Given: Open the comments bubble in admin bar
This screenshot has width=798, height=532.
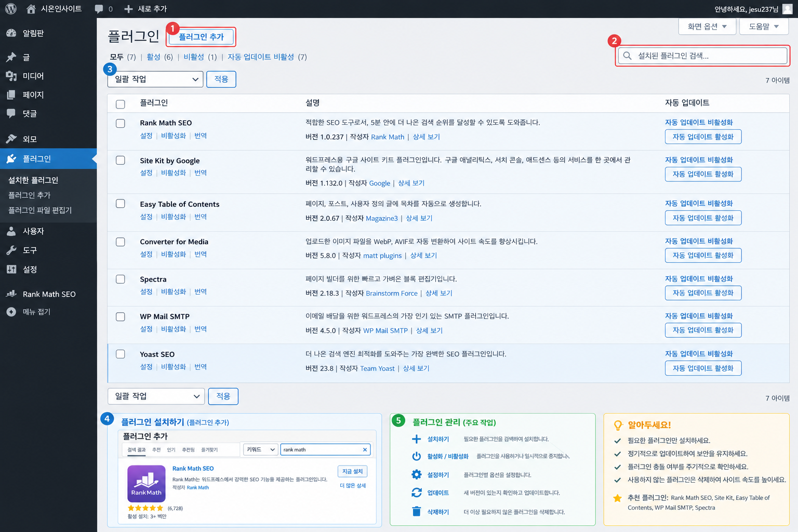Looking at the screenshot, I should tap(99, 9).
